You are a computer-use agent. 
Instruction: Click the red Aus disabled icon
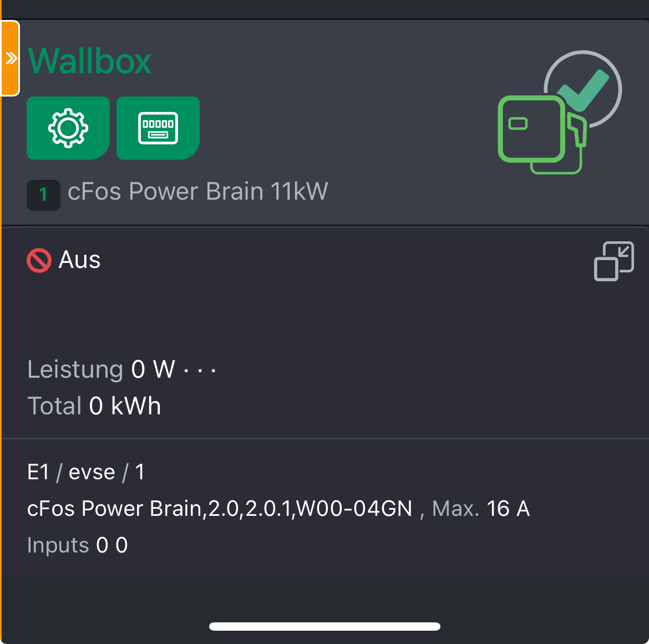pyautogui.click(x=39, y=260)
